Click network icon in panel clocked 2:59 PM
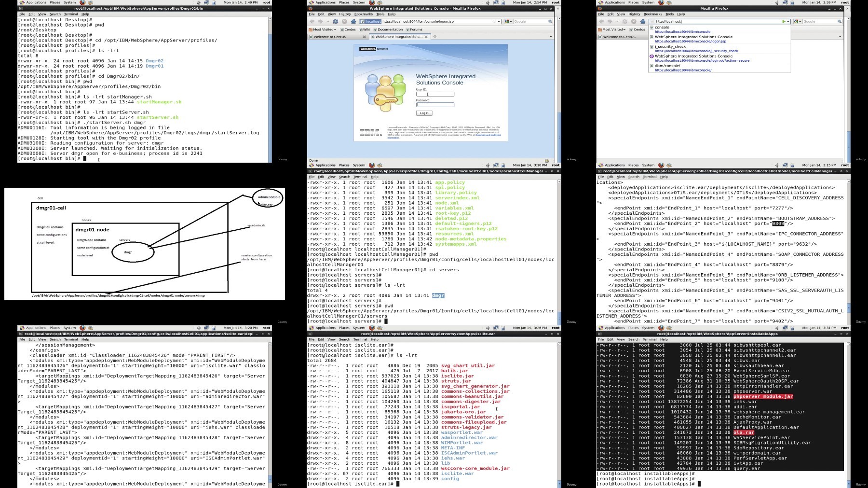 pos(785,2)
